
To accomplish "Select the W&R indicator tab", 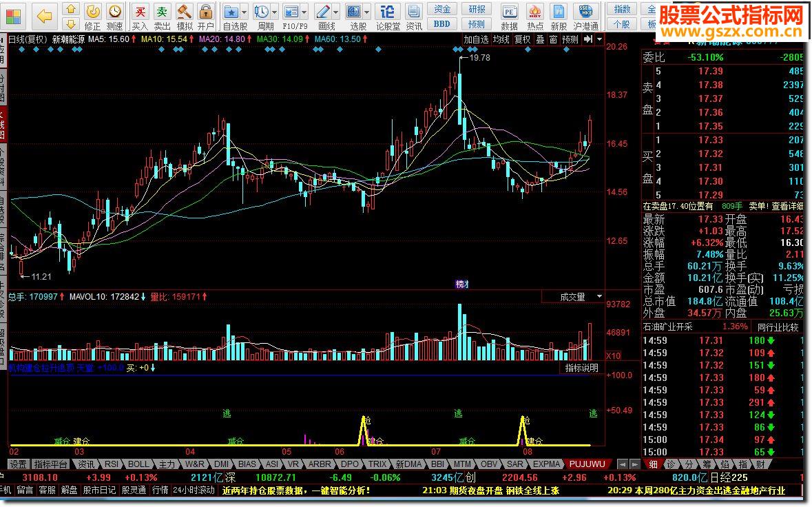I will click(x=194, y=464).
